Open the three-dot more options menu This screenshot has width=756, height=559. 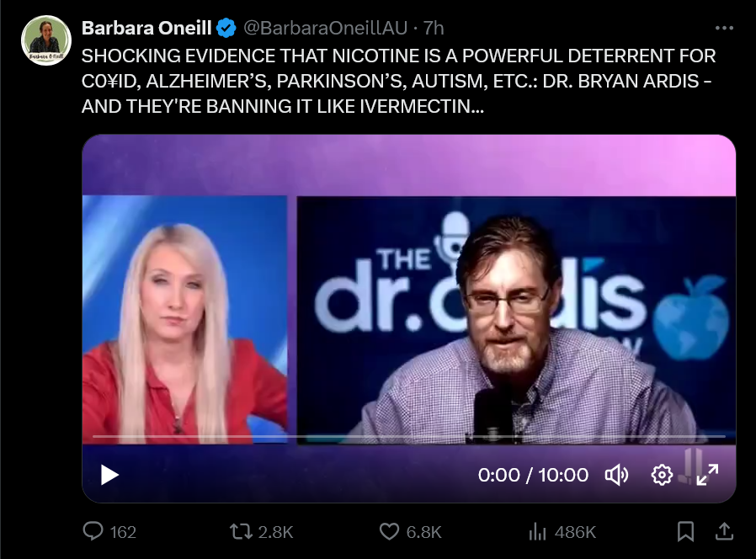tap(724, 28)
